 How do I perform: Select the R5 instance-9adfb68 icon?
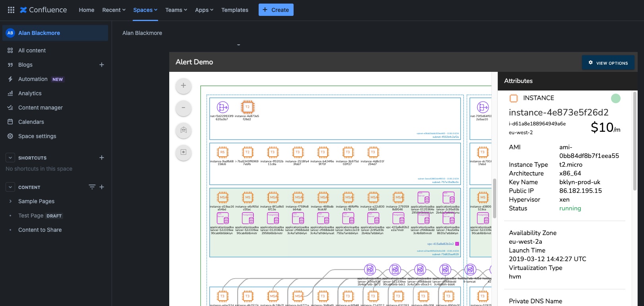coord(222,152)
